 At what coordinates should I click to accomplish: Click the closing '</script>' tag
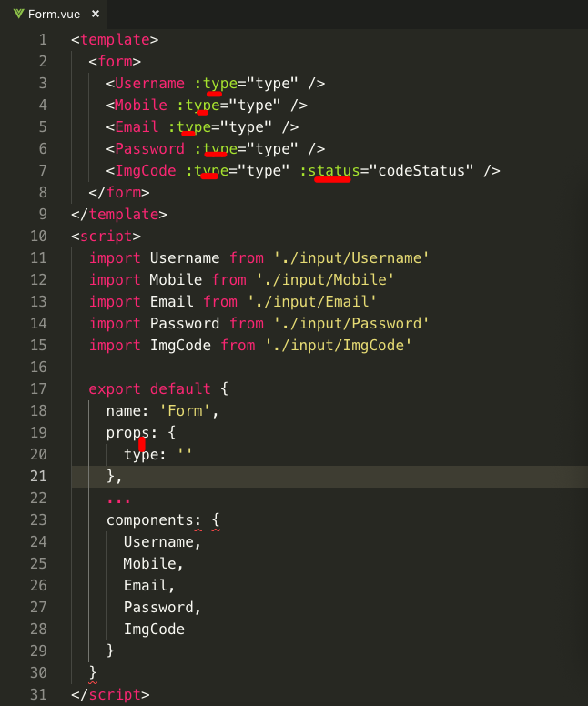tap(110, 695)
